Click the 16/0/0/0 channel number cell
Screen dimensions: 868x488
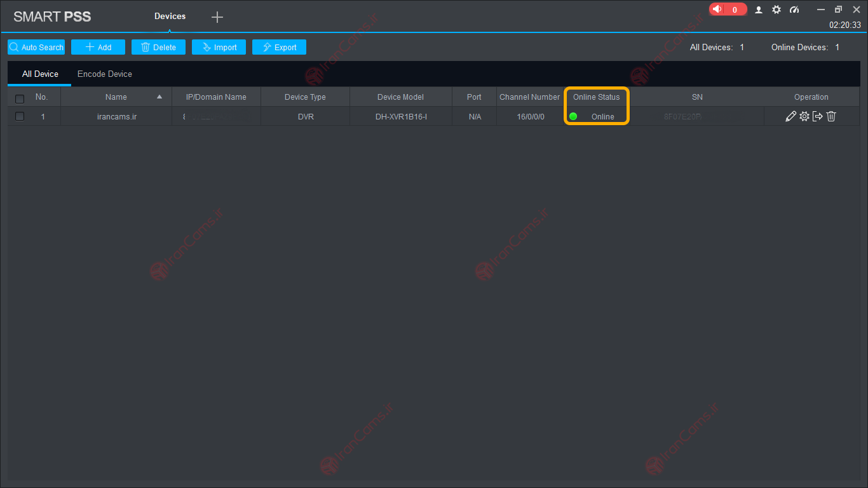pos(530,116)
